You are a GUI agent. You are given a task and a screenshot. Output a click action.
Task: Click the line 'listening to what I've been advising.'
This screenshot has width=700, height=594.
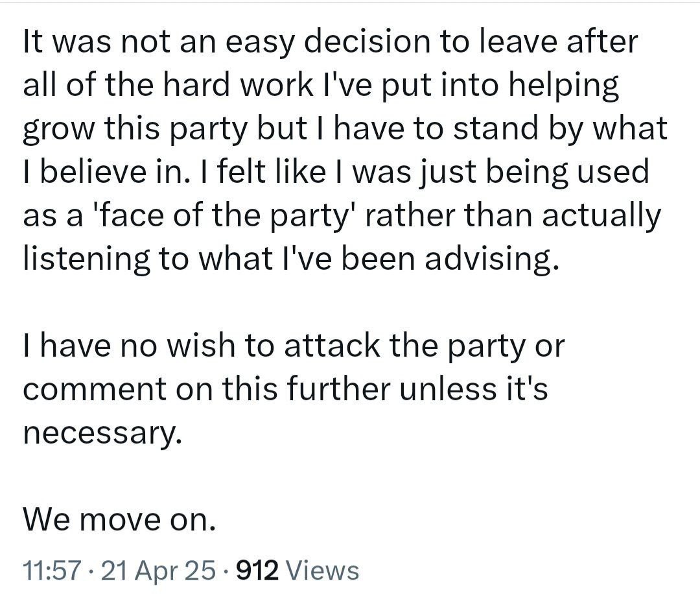(x=290, y=259)
